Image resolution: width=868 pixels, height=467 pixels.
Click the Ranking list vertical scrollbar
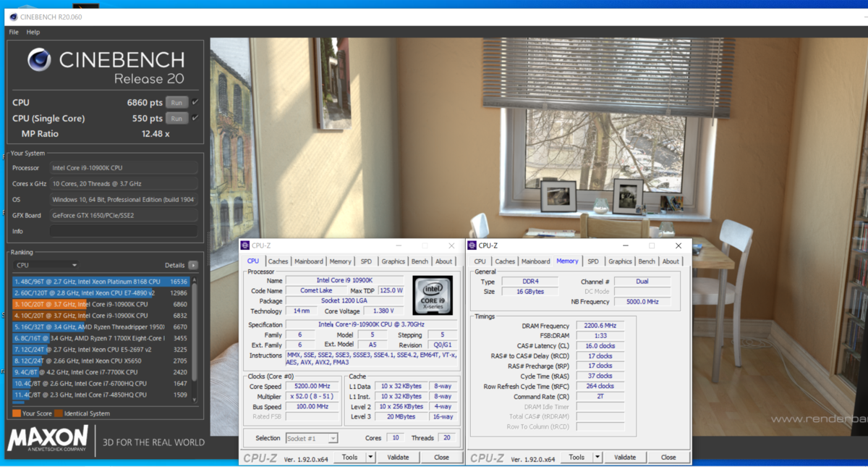194,340
